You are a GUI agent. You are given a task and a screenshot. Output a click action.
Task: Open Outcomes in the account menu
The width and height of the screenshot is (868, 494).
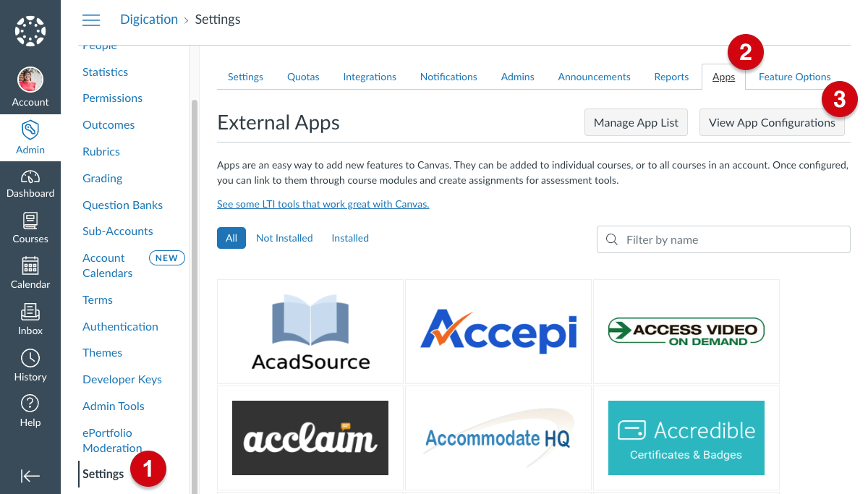[x=109, y=124]
